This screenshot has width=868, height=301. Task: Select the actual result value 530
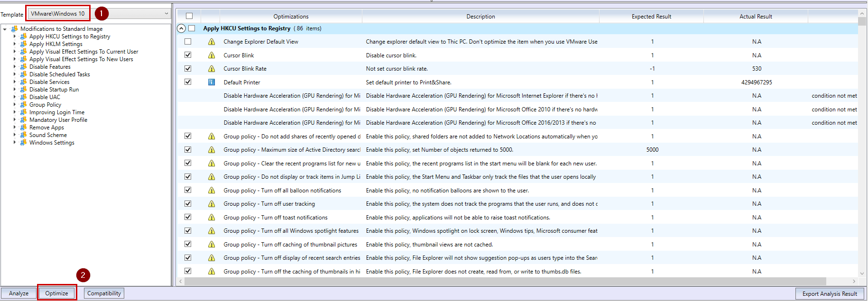[x=757, y=69]
